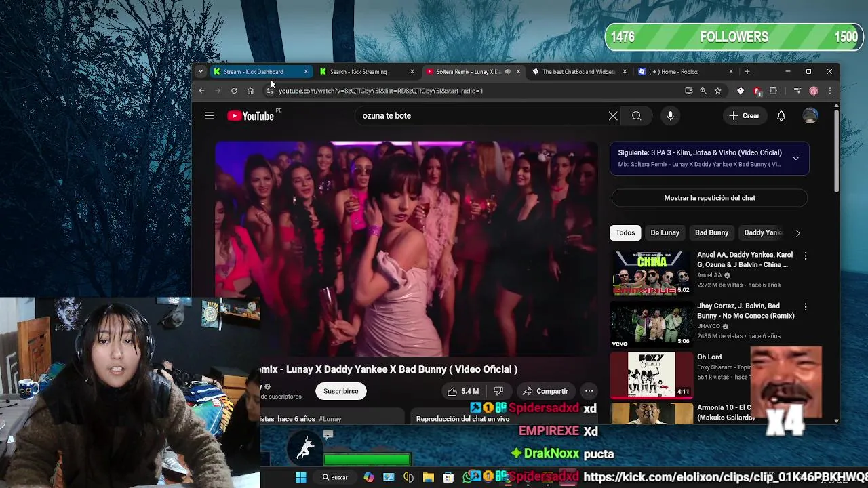
Task: Switch to Stream - Kick Dashboard tab
Action: (260, 72)
